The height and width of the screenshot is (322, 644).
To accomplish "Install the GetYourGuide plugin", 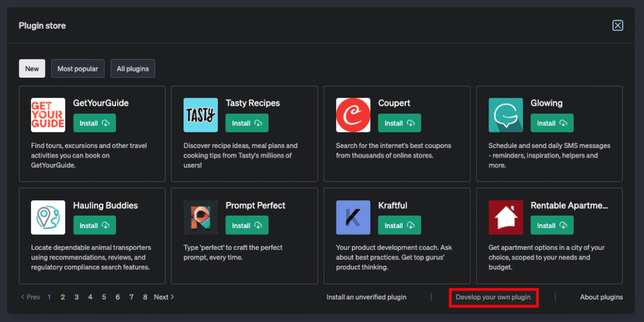I will [x=95, y=123].
